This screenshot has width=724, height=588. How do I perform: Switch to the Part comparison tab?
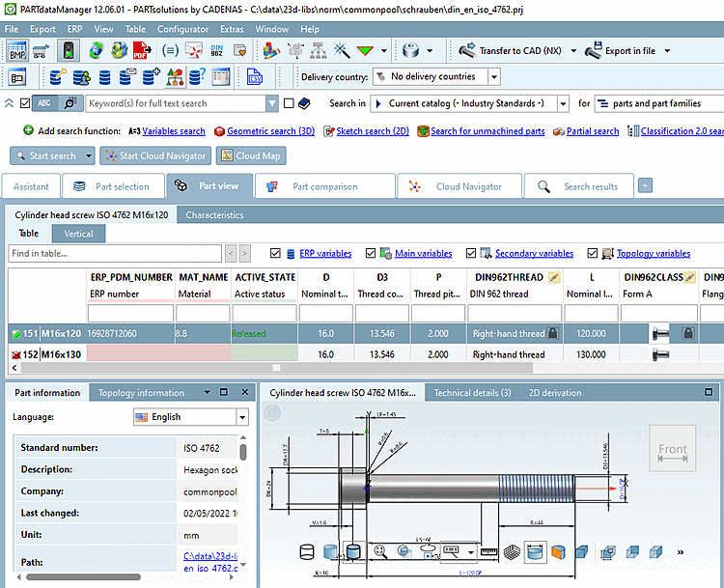pos(324,186)
